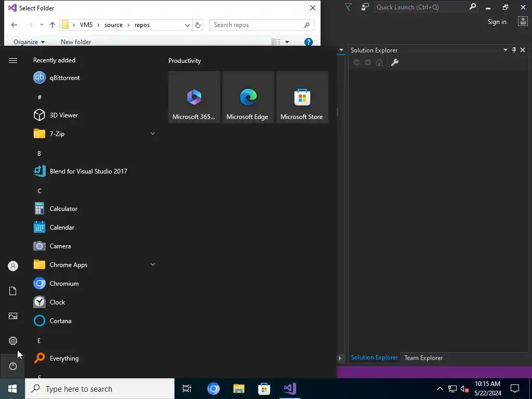
Task: Open the notifications filter flag icon
Action: (349, 7)
